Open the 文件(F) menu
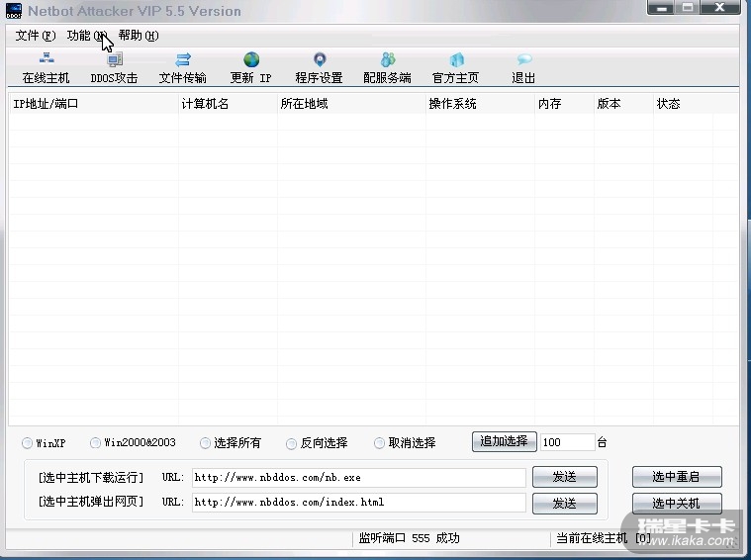Image resolution: width=751 pixels, height=560 pixels. [x=36, y=36]
